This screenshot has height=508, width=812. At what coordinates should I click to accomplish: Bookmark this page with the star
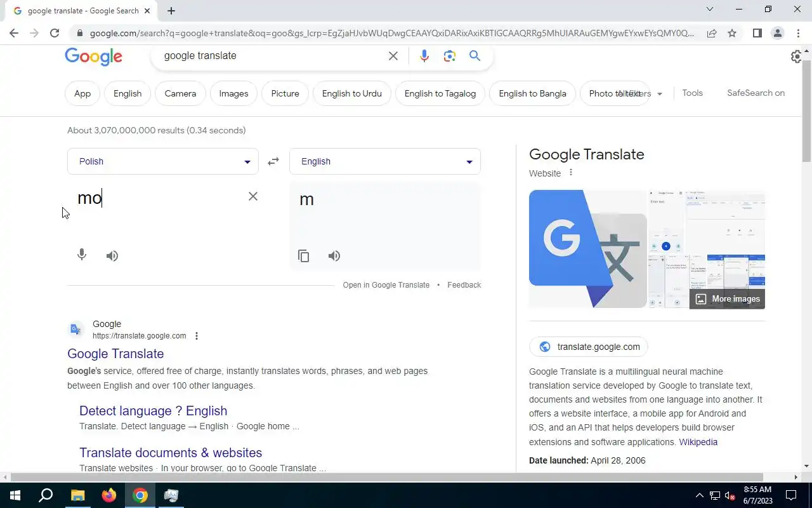coord(732,33)
